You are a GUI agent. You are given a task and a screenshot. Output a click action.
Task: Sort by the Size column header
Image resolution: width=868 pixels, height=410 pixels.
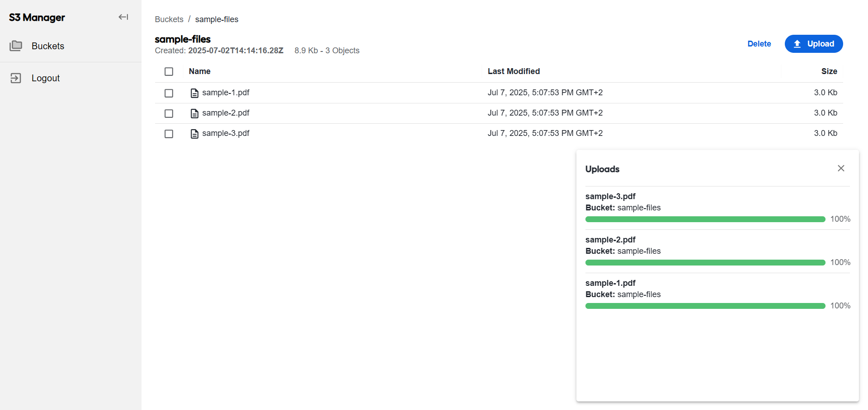pos(829,71)
